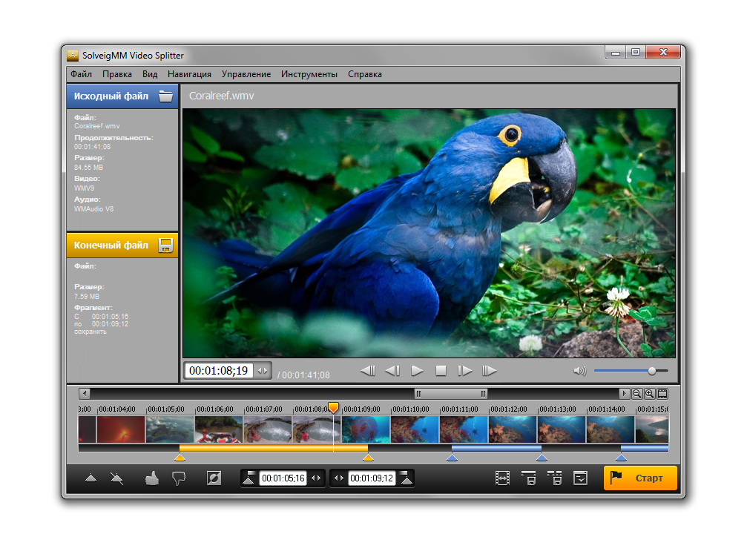The height and width of the screenshot is (560, 747).
Task: Zoom in the timeline with magnifier
Action: tap(649, 394)
